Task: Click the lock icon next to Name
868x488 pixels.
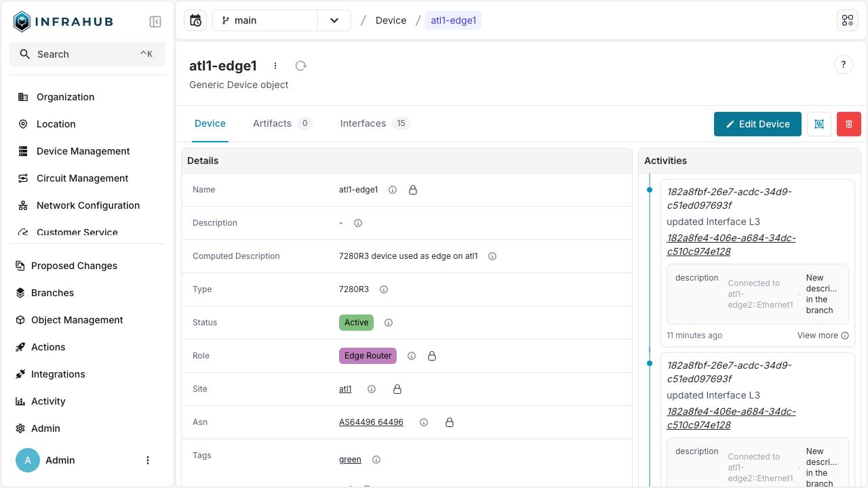Action: [413, 190]
